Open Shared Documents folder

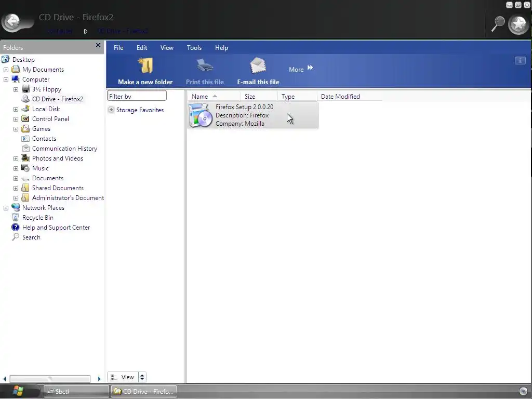58,188
